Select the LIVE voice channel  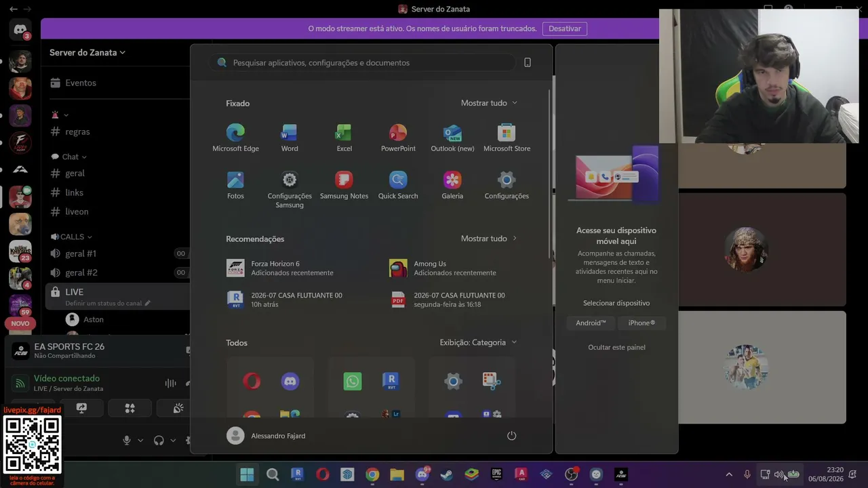tap(117, 297)
